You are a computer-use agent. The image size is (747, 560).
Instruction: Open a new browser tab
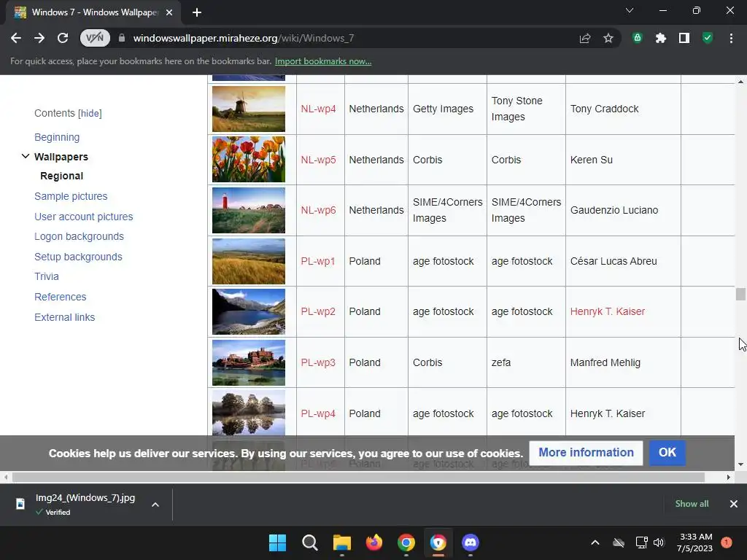click(197, 12)
